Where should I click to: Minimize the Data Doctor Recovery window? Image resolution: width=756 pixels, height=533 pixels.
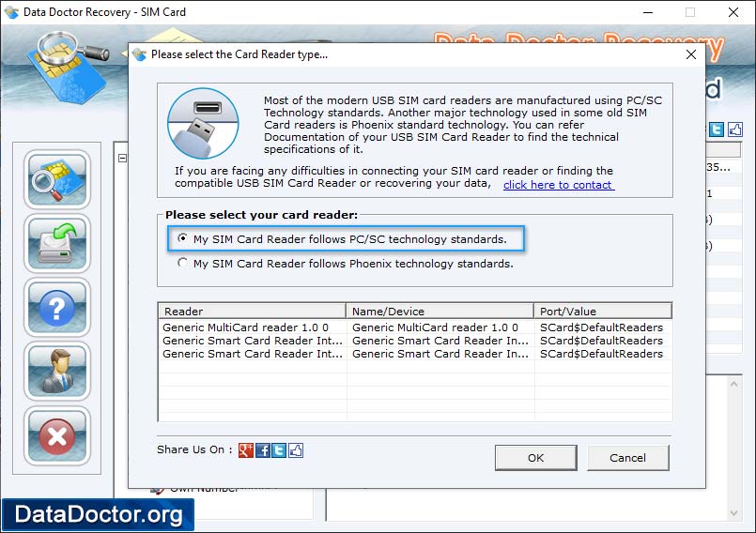(648, 12)
